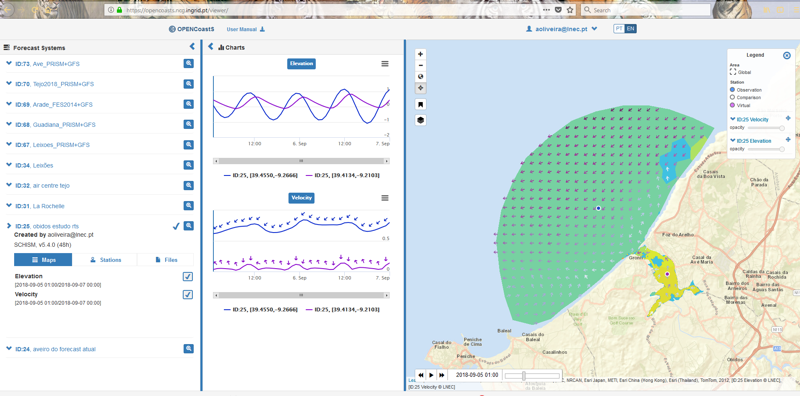
Task: Click the map bookmark button
Action: tap(420, 105)
